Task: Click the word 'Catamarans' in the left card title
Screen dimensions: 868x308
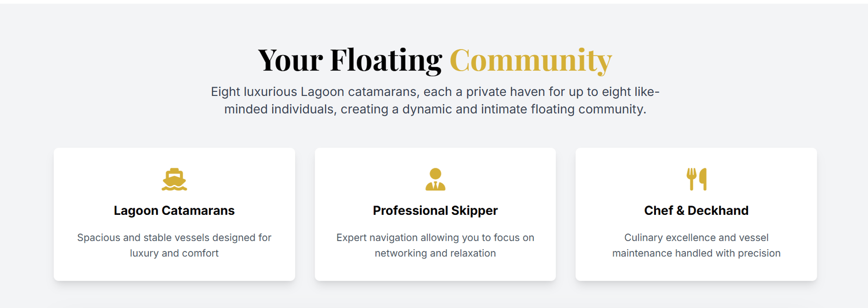Action: (x=198, y=211)
